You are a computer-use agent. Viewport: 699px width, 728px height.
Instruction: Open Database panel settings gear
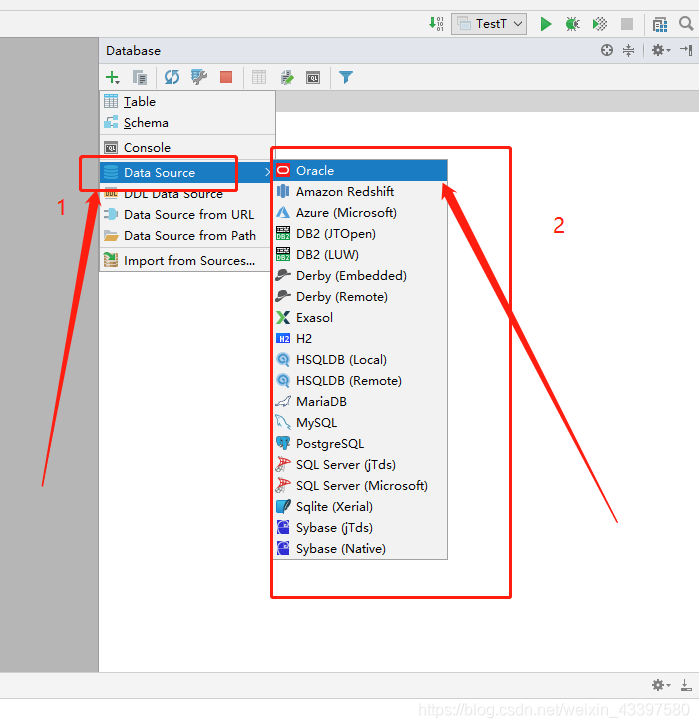(660, 50)
